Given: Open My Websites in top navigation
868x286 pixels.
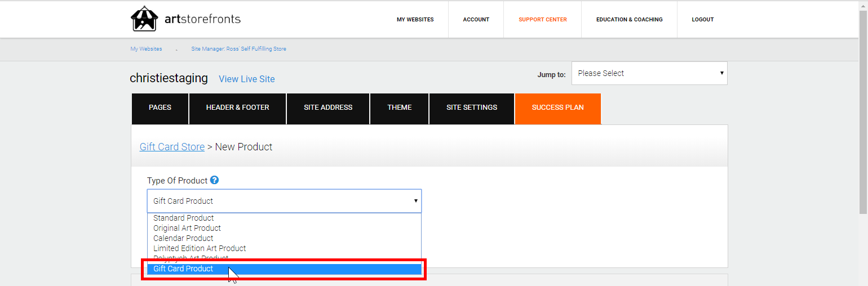Looking at the screenshot, I should coord(415,20).
